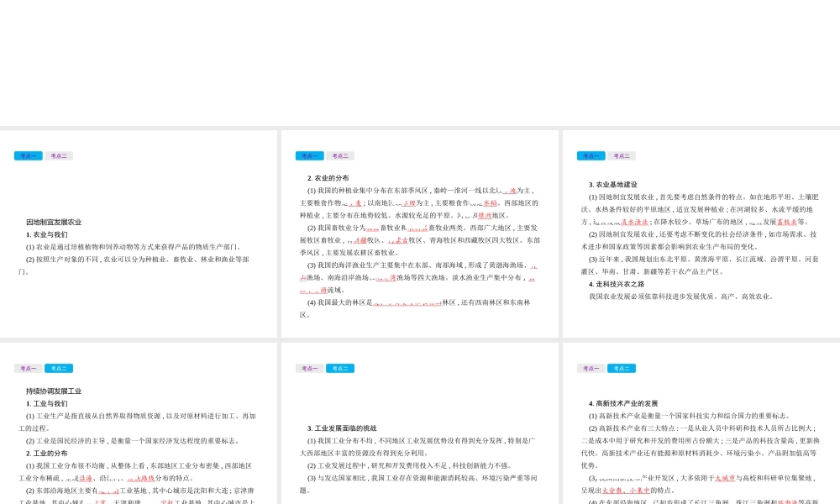Click the heading 4. 走科技兴农之路
This screenshot has width=840, height=504.
click(x=617, y=285)
